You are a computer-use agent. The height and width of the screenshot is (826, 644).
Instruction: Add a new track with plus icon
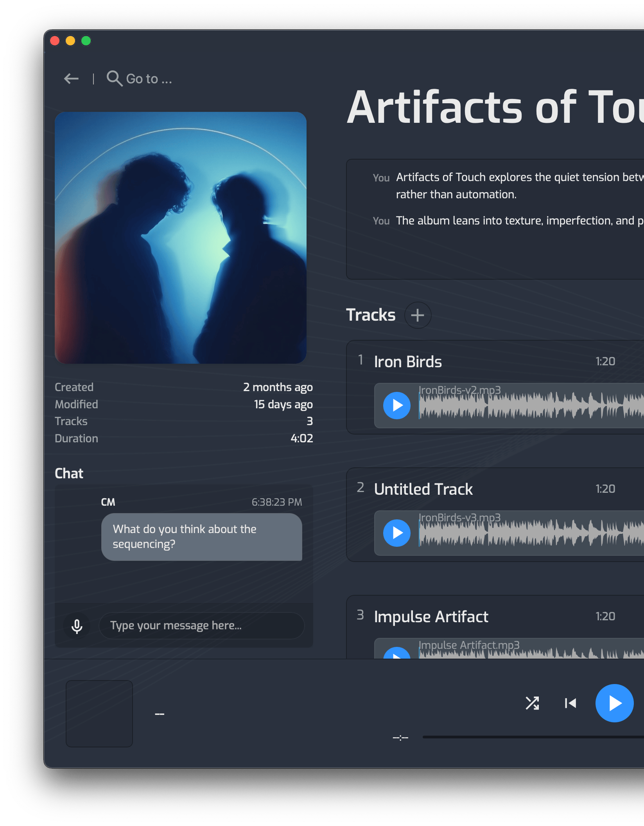[418, 315]
